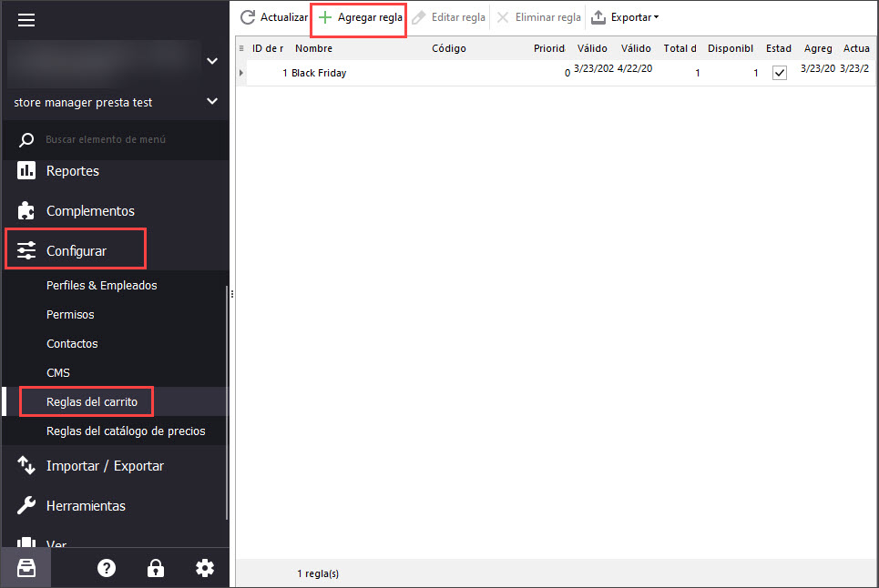Select Reglas del catálogo de precios
879x588 pixels.
tap(126, 431)
